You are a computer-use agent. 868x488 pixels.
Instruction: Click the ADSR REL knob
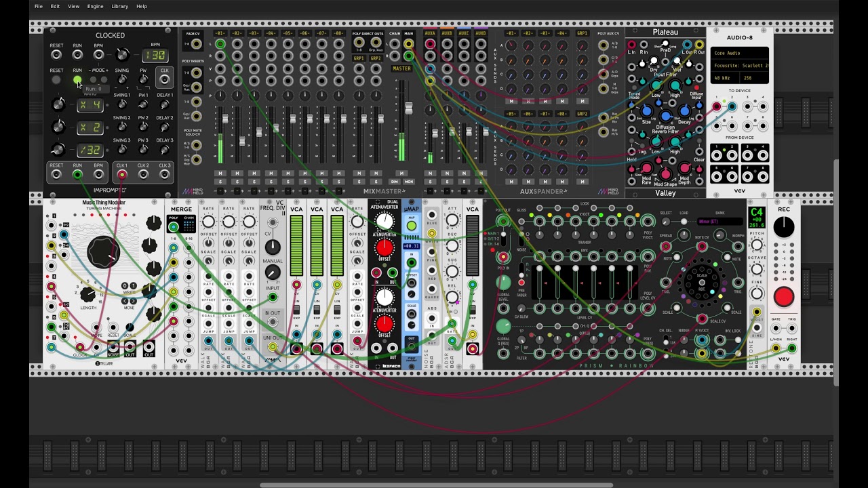(452, 296)
